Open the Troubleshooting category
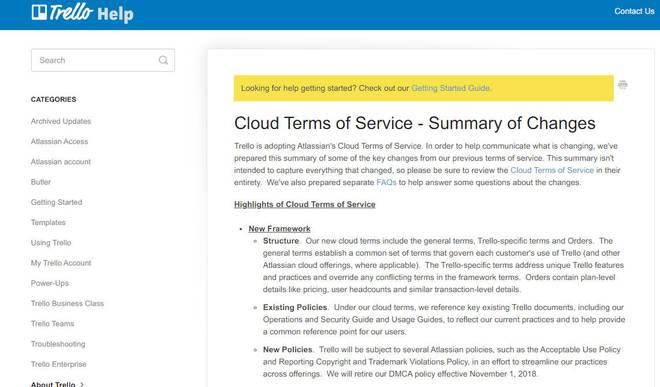 pos(58,344)
